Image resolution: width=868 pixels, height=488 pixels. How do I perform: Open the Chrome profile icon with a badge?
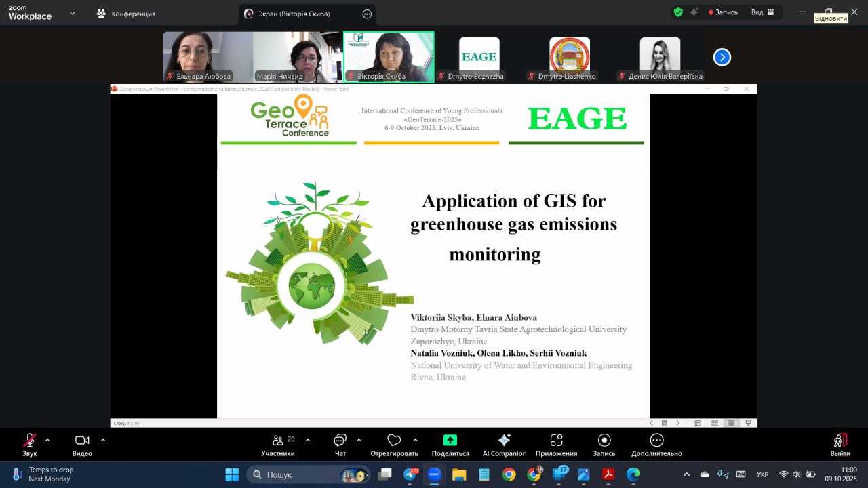tap(534, 474)
